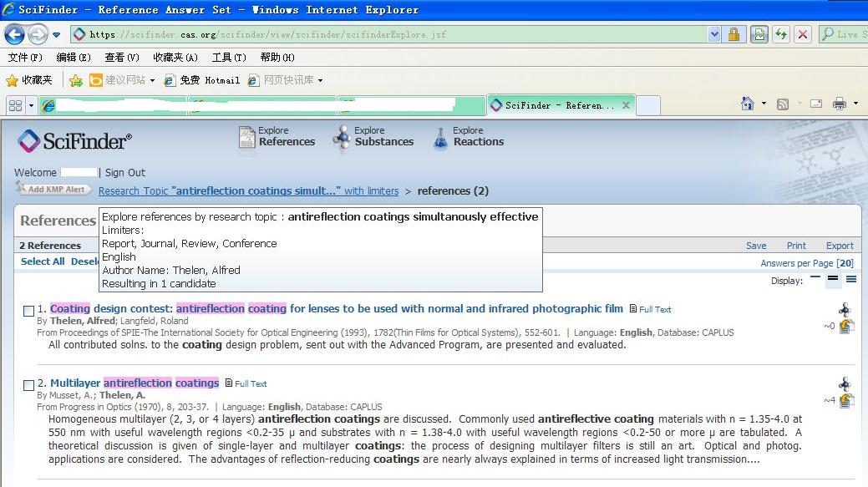Open the 编辑(E) menu
Screen dimensions: 868x487
tap(73, 57)
